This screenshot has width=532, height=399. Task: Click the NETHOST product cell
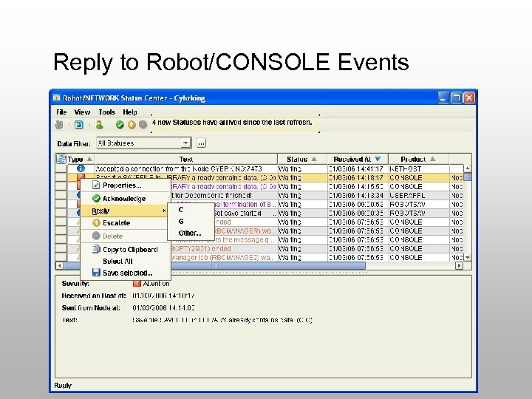coord(419,168)
